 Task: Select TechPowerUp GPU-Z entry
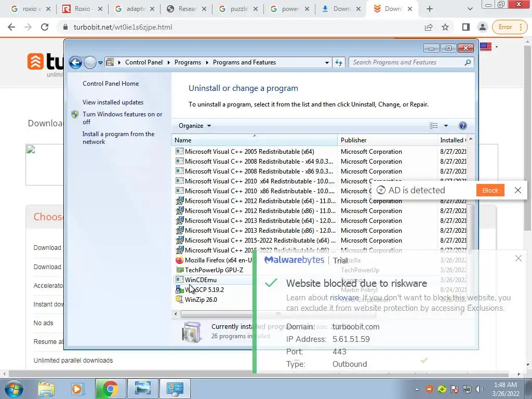pos(214,270)
